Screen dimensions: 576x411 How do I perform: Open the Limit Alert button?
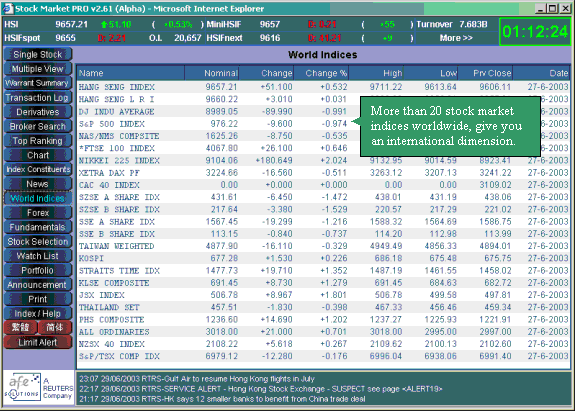pos(38,342)
